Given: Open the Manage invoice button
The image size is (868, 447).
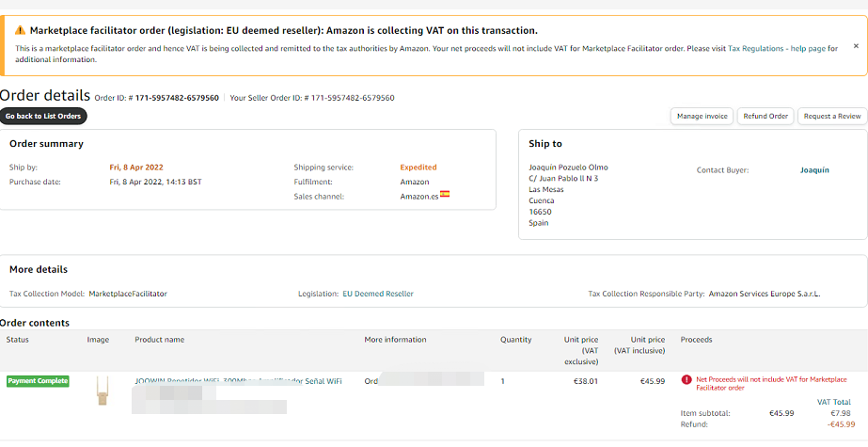Looking at the screenshot, I should [702, 117].
